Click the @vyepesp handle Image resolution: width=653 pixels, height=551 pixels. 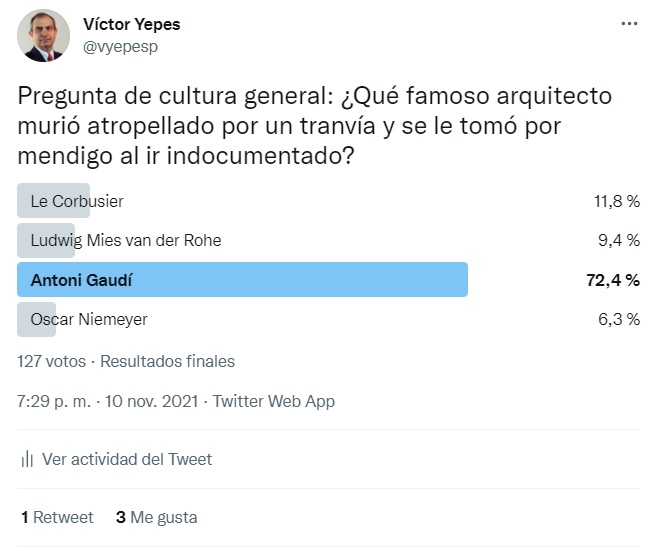pyautogui.click(x=119, y=46)
